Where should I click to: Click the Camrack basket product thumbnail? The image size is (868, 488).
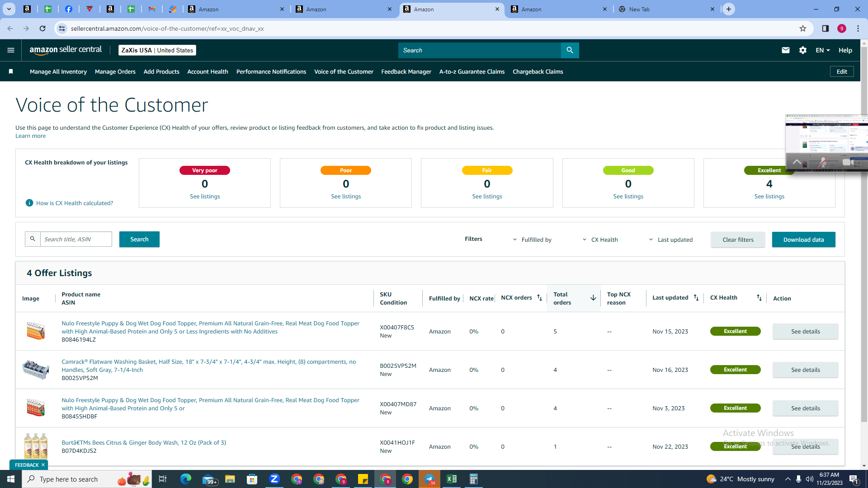tap(36, 370)
